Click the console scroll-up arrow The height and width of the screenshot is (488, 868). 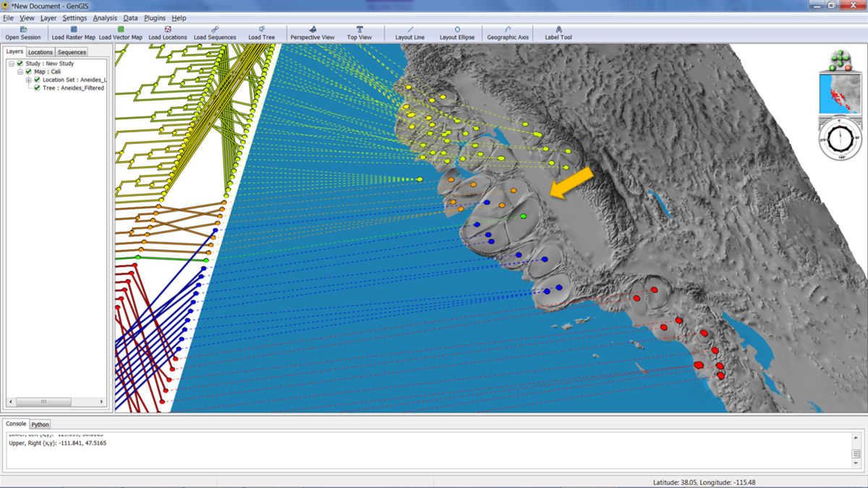(856, 437)
